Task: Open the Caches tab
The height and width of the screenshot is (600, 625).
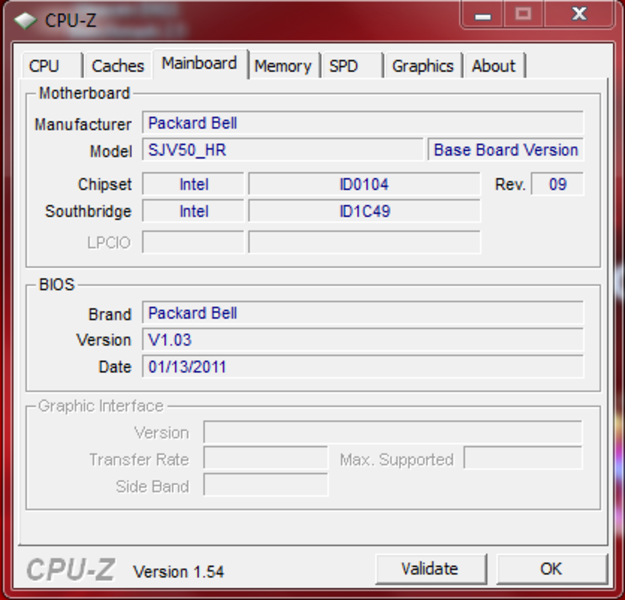Action: pyautogui.click(x=118, y=65)
